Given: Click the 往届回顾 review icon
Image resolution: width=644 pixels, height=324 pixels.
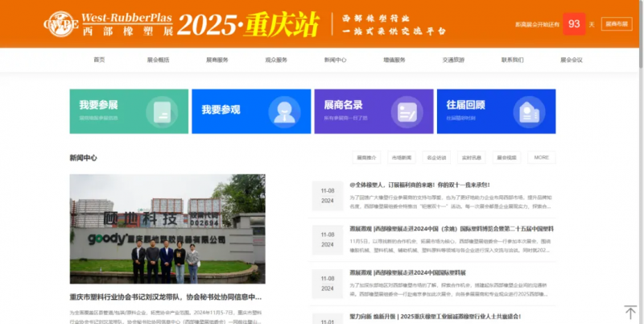Looking at the screenshot, I should 526,112.
